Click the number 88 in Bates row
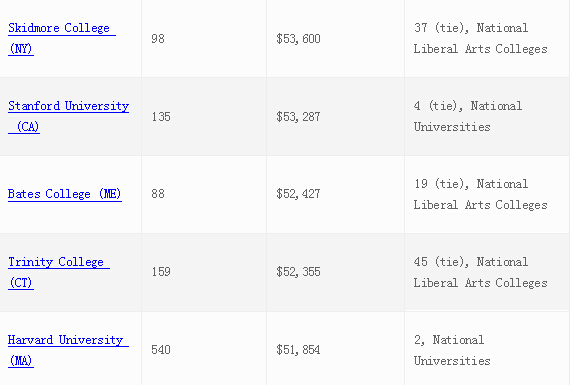This screenshot has height=385, width=571. click(x=158, y=194)
